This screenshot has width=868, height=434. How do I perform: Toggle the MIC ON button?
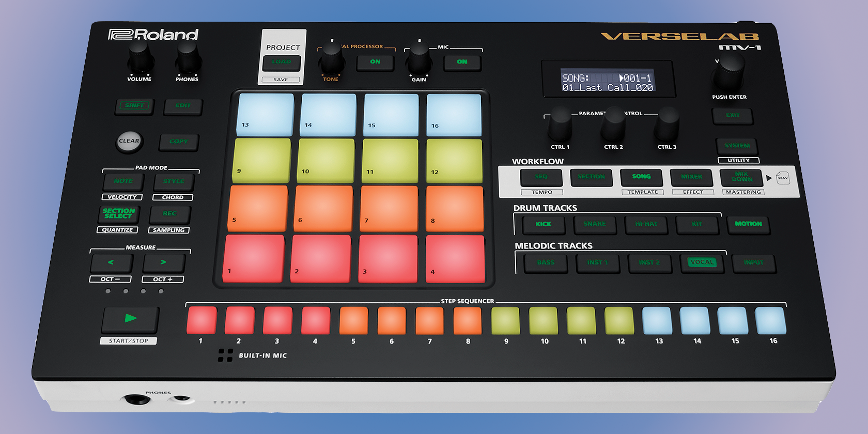click(x=462, y=62)
